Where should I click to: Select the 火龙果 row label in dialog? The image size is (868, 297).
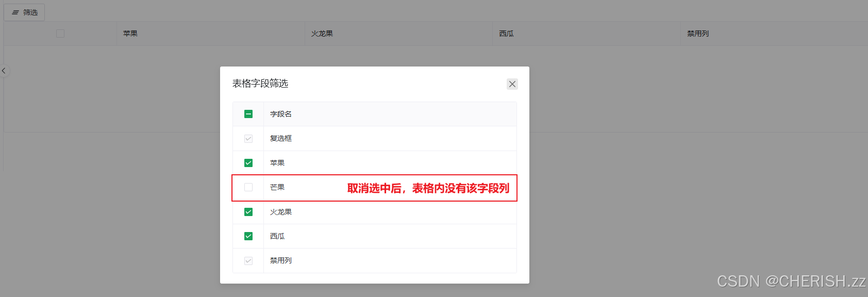281,212
